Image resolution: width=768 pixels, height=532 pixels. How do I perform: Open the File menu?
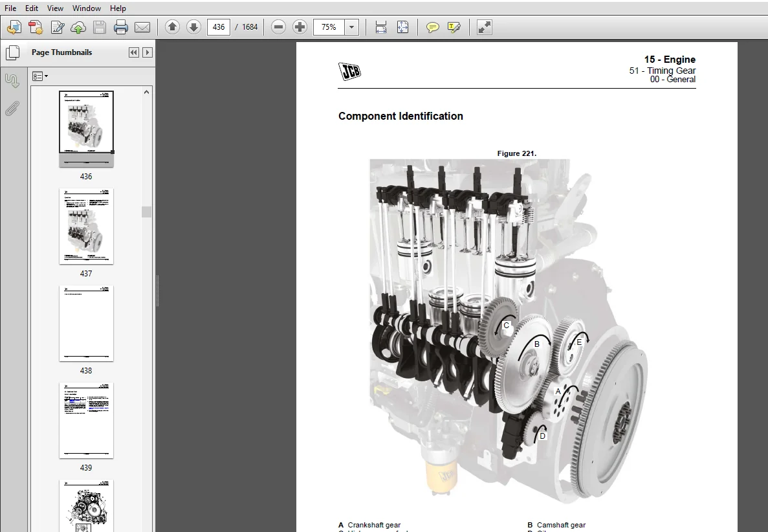(x=10, y=8)
